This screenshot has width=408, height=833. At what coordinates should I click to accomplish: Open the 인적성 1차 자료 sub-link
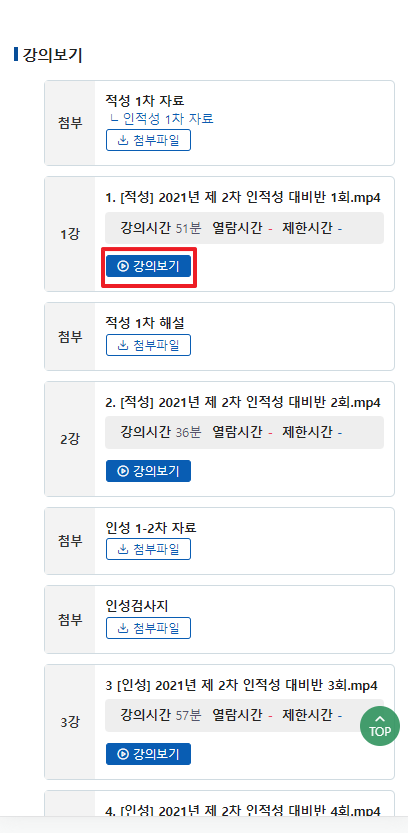[162, 118]
